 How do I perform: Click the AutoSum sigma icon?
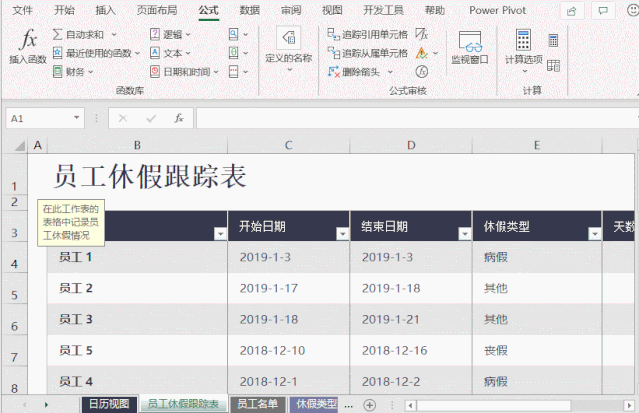[57, 35]
